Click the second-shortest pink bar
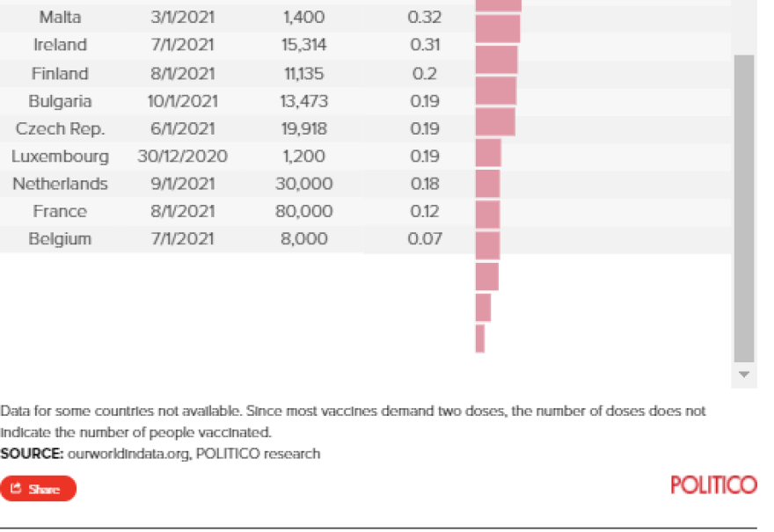Screen dimensions: 774x532 483,308
